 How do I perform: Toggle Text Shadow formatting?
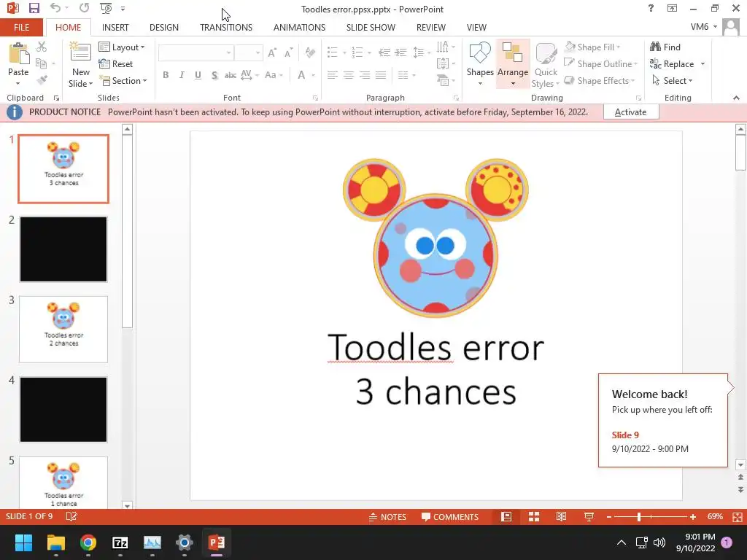click(214, 75)
